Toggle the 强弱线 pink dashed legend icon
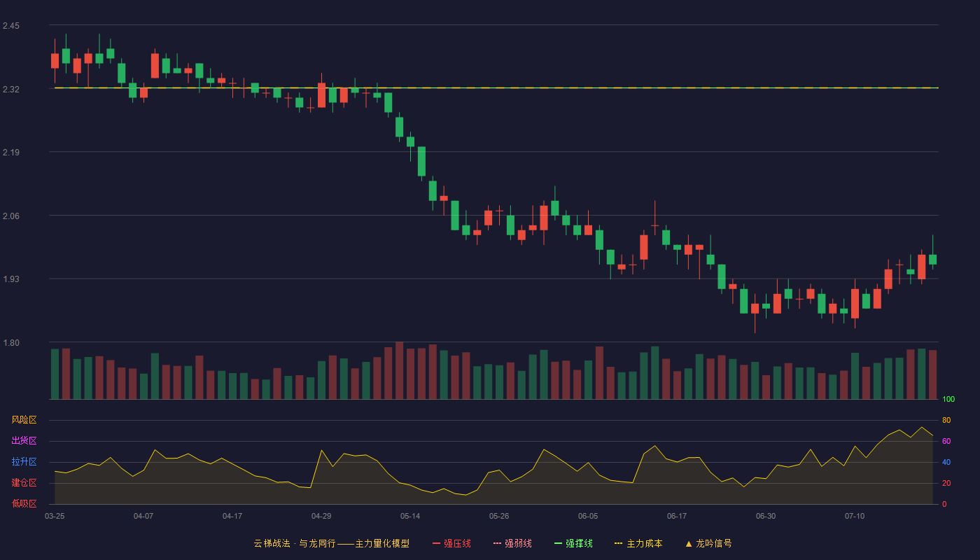 coord(497,543)
